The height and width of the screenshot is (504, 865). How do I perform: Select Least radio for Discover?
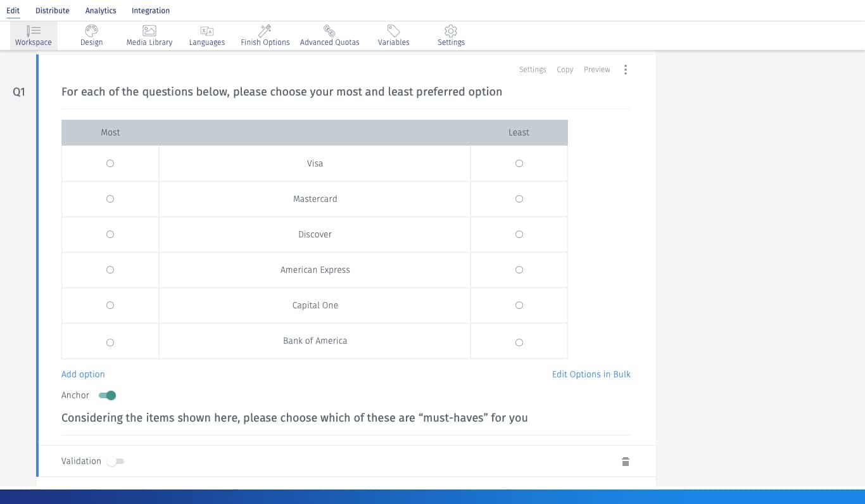(x=519, y=234)
